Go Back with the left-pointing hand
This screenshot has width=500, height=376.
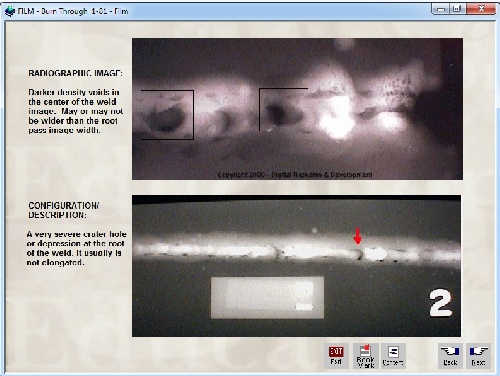coord(450,356)
